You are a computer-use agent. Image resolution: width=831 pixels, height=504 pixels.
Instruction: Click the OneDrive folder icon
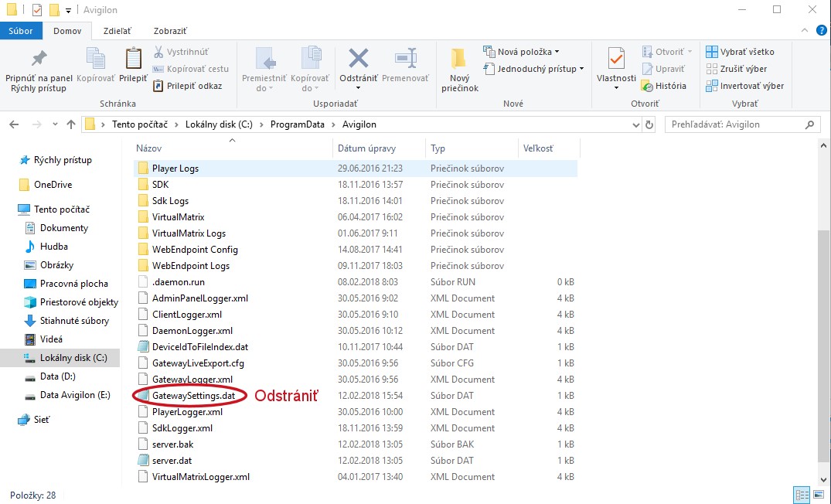24,185
